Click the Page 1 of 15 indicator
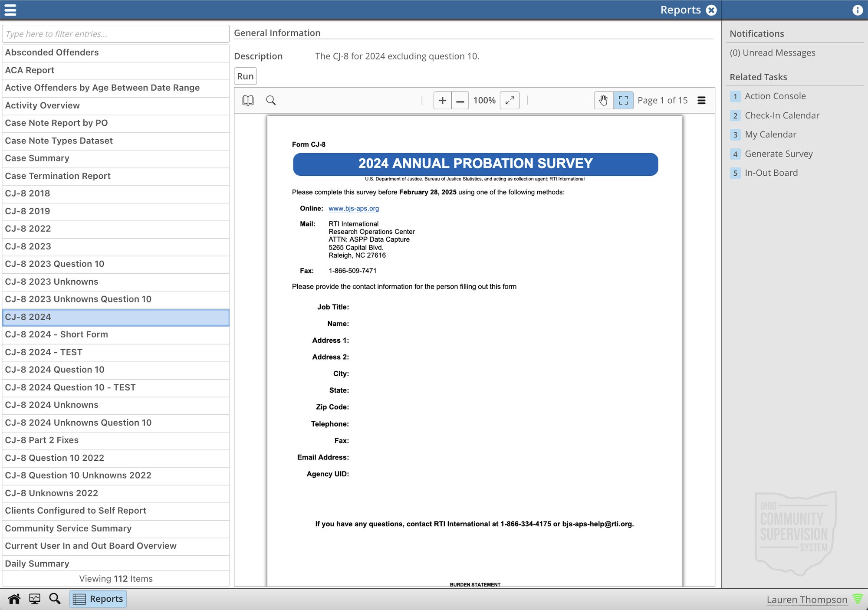The width and height of the screenshot is (868, 610). coord(662,100)
